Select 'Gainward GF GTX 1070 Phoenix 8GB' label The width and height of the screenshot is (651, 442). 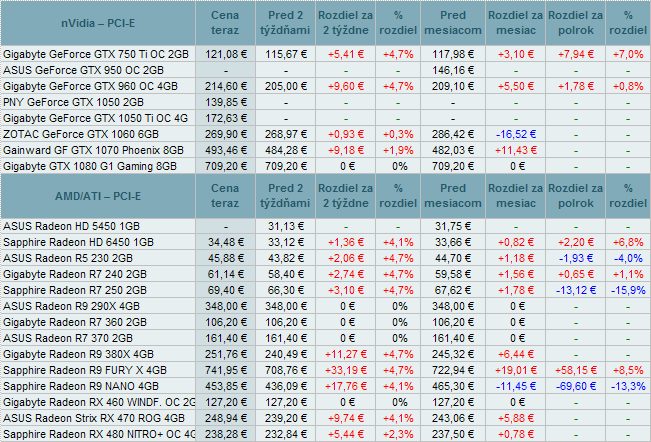(x=93, y=150)
